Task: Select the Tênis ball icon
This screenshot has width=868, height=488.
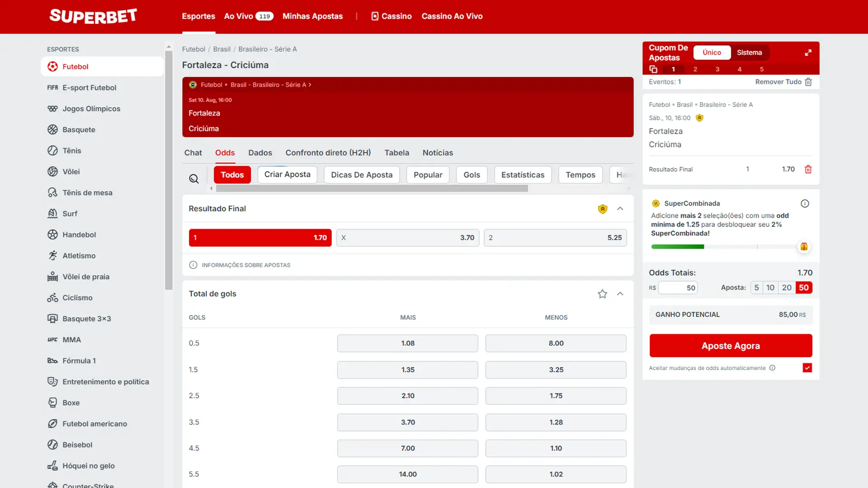Action: click(53, 150)
